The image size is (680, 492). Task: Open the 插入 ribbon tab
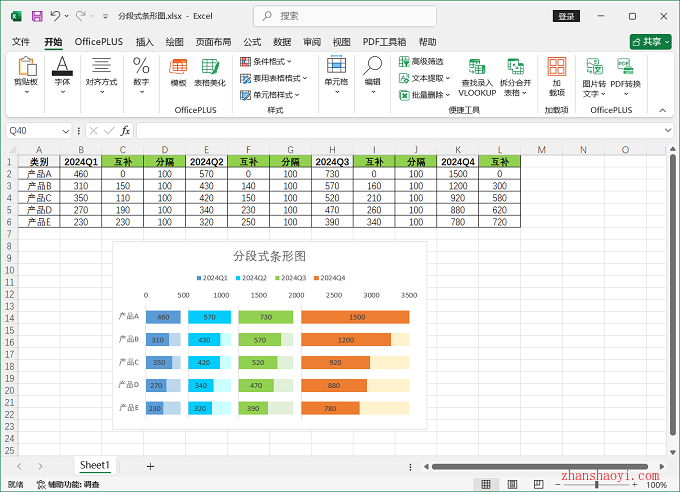145,42
